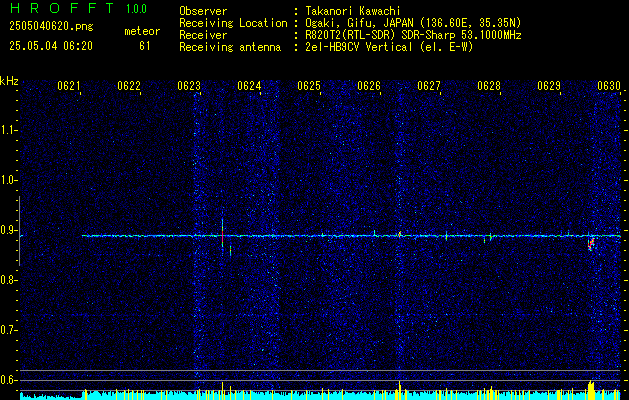
Task: Click the 0629 time marker
Action: pyautogui.click(x=549, y=86)
